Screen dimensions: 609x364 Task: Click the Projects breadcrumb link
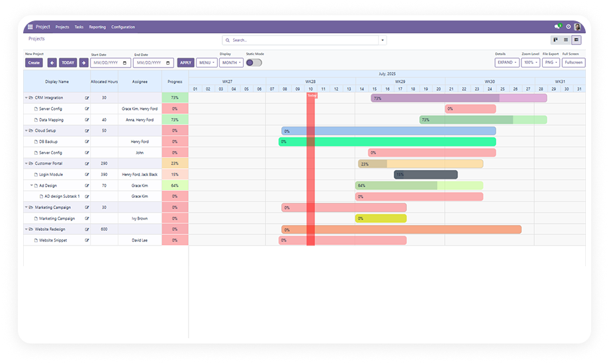click(x=36, y=39)
